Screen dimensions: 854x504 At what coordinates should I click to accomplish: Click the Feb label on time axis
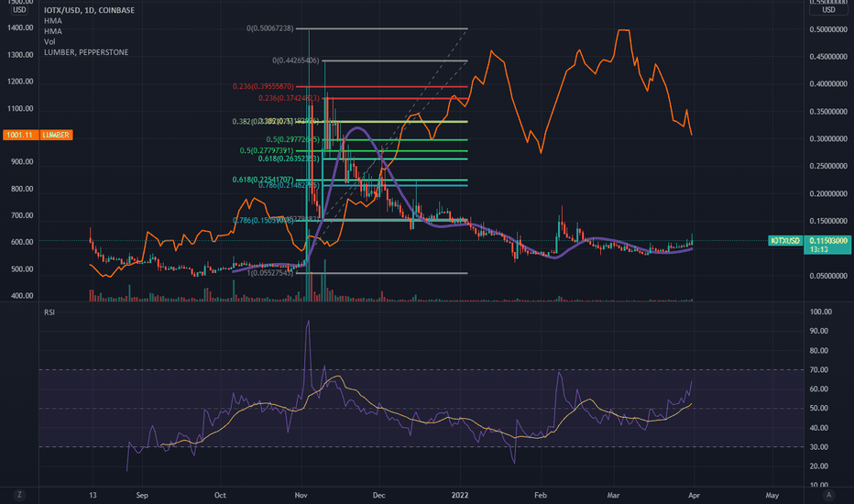541,495
